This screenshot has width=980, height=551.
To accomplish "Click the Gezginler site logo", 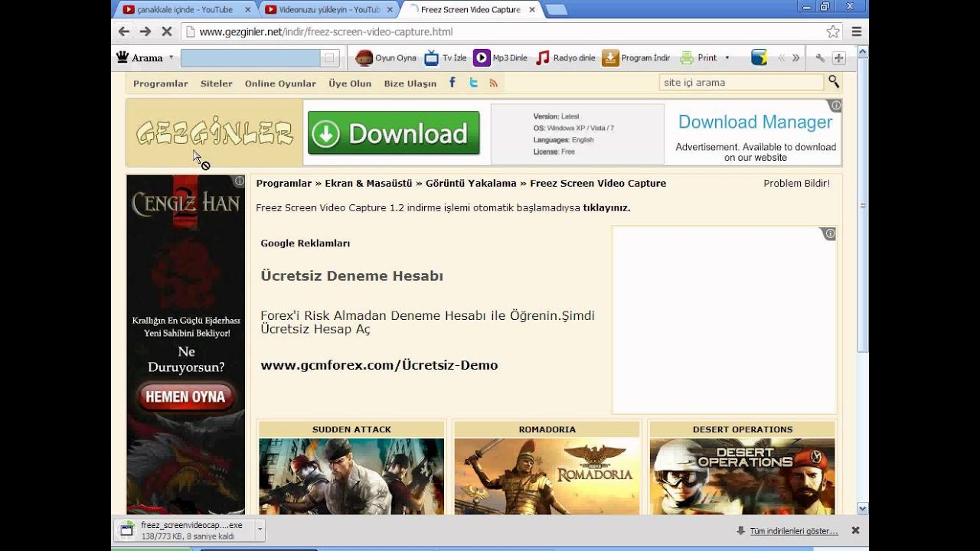I will coord(214,133).
